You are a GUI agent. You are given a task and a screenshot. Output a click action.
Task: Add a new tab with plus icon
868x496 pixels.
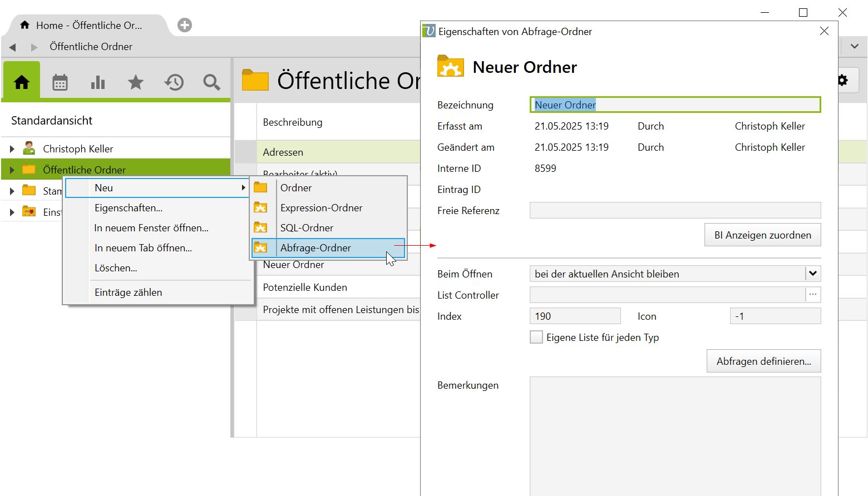pyautogui.click(x=185, y=25)
